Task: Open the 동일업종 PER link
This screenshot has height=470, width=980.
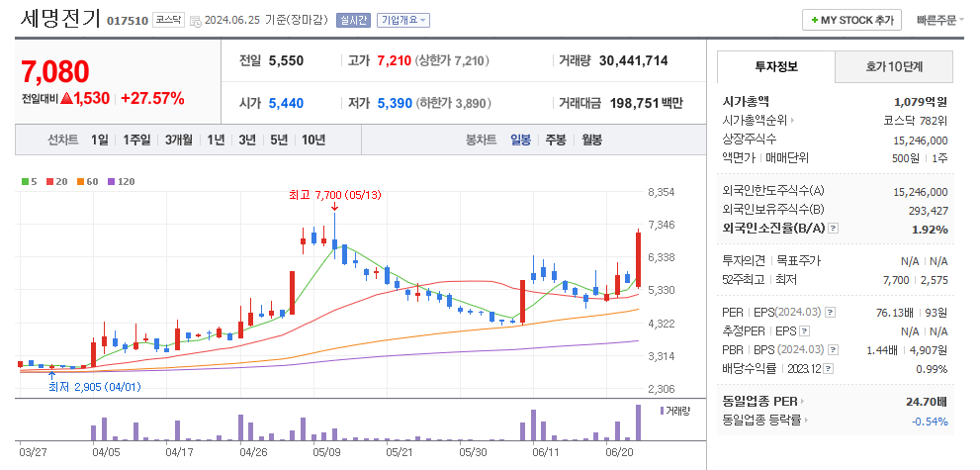Action: tap(762, 402)
